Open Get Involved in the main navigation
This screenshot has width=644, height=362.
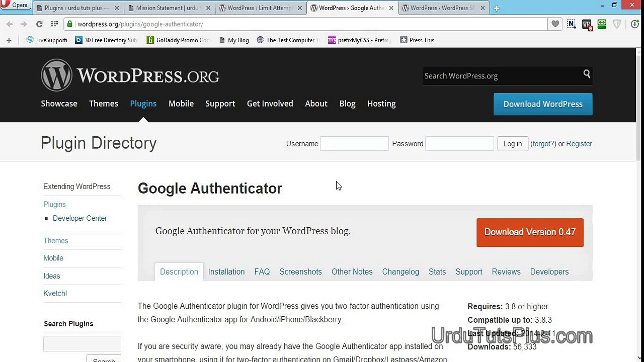(x=270, y=104)
